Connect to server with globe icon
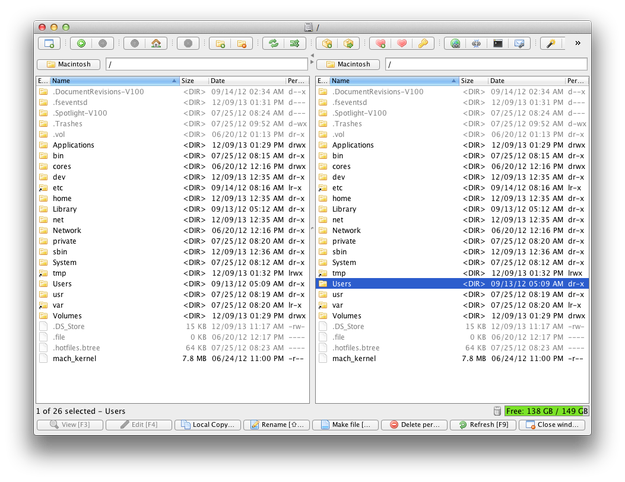Screen dimensions: 625x482 click(455, 43)
